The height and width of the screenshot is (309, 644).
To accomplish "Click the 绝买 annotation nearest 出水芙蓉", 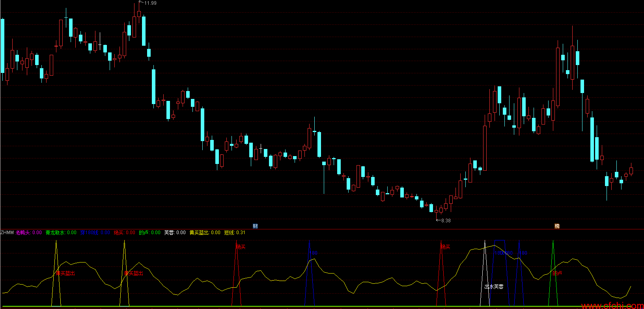I will [445, 247].
